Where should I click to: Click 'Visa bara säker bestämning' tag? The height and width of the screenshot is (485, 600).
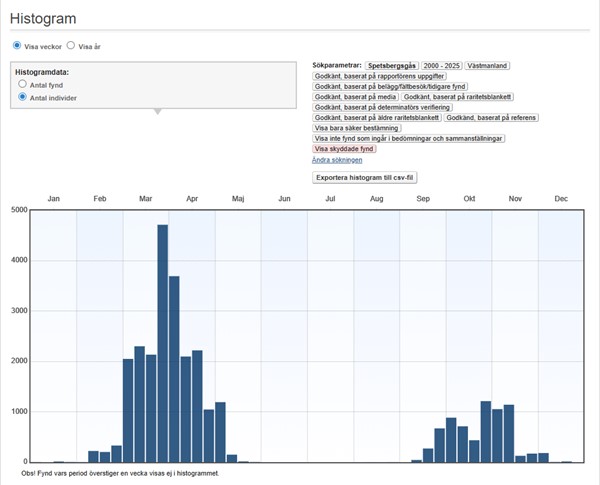click(x=357, y=128)
